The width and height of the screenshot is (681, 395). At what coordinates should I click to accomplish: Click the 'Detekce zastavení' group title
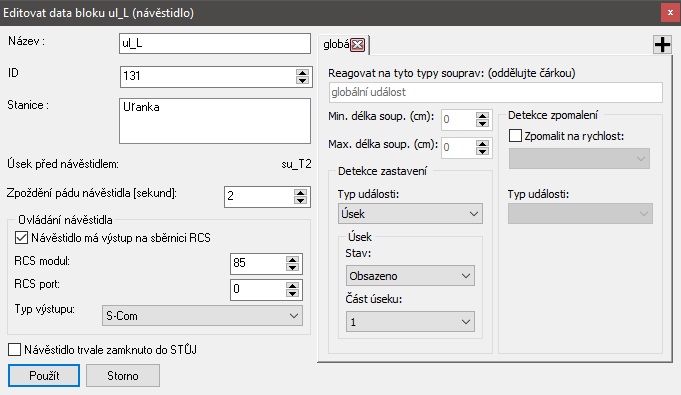pyautogui.click(x=382, y=171)
